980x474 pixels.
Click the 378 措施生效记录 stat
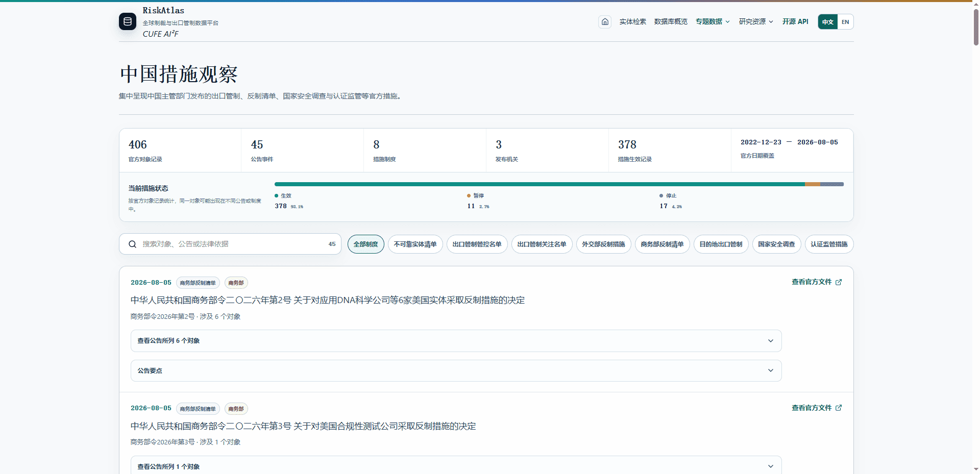tap(670, 151)
